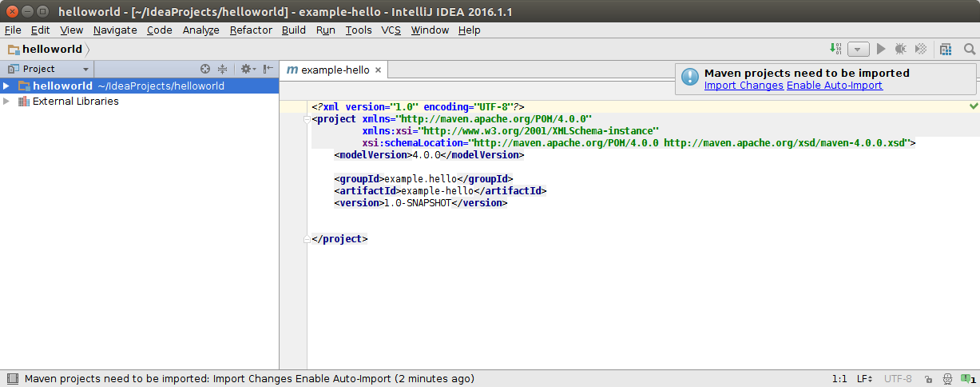Click the artifactId line in the editor
Image resolution: width=980 pixels, height=387 pixels.
point(440,190)
